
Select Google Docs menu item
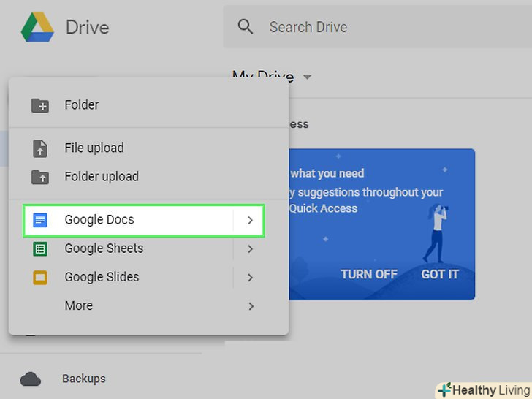(x=144, y=220)
